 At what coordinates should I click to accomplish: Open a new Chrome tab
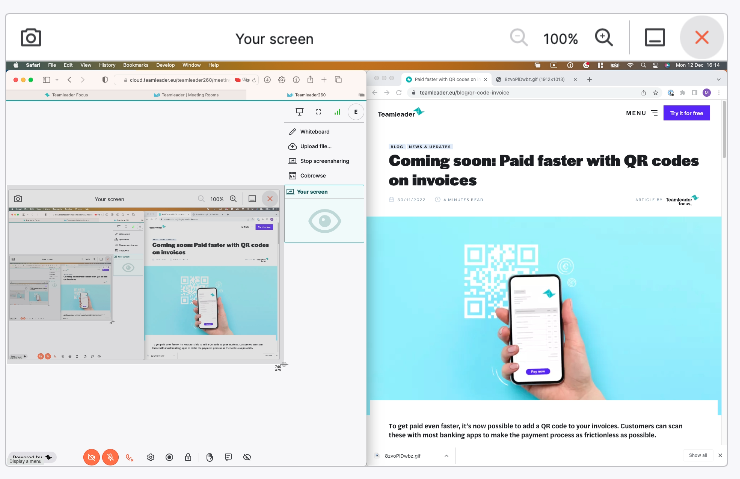(589, 79)
